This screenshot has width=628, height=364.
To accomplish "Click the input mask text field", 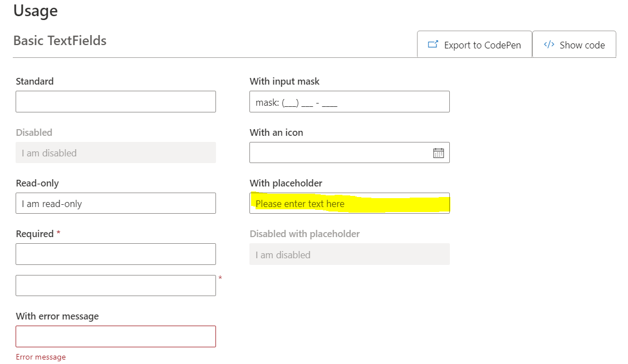I will [x=350, y=102].
